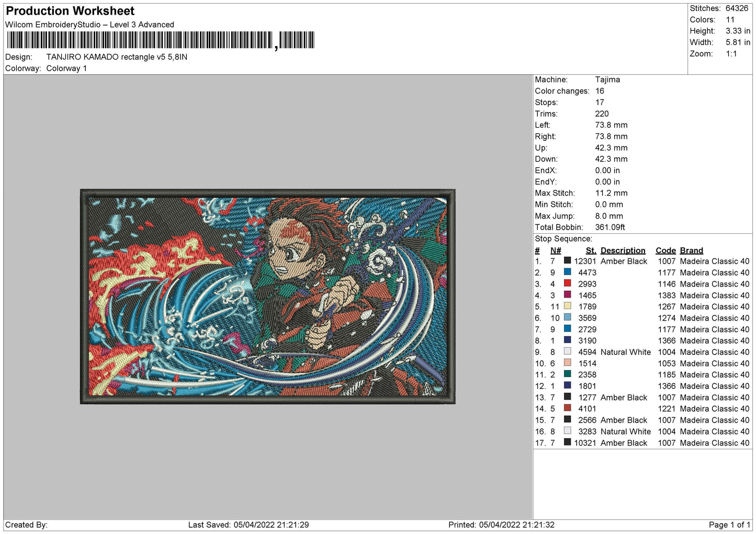Viewport: 756px width, 534px height.
Task: Click the Brand column header
Action: [x=691, y=251]
